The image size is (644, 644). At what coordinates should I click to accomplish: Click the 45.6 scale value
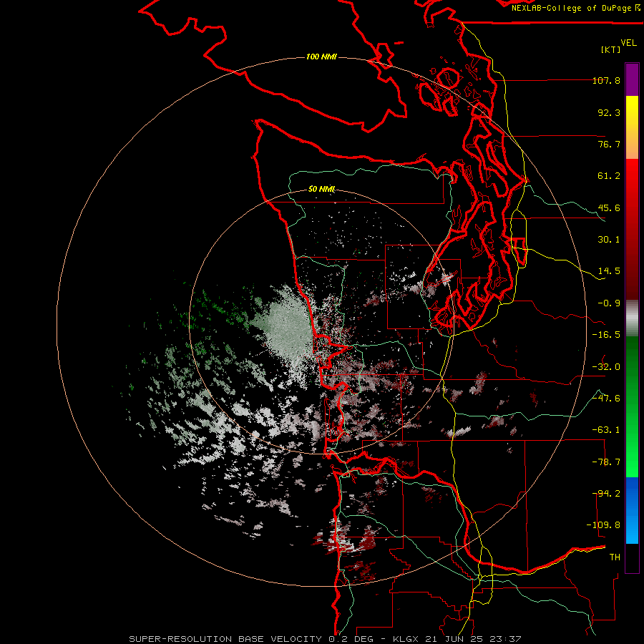[609, 208]
